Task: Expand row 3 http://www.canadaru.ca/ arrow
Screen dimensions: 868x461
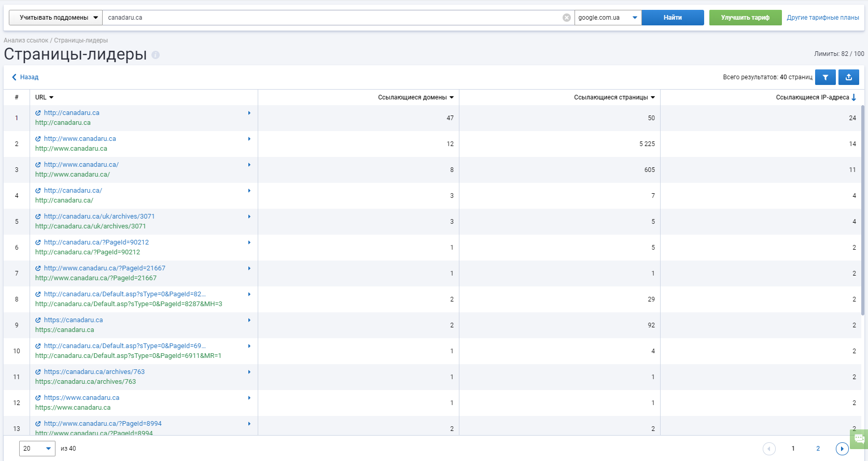Action: click(x=249, y=165)
